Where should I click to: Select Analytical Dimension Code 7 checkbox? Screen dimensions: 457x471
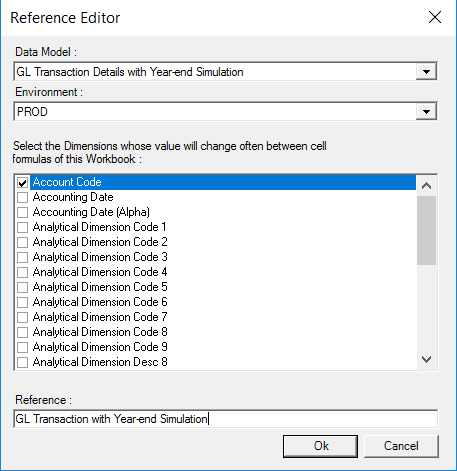pyautogui.click(x=22, y=318)
